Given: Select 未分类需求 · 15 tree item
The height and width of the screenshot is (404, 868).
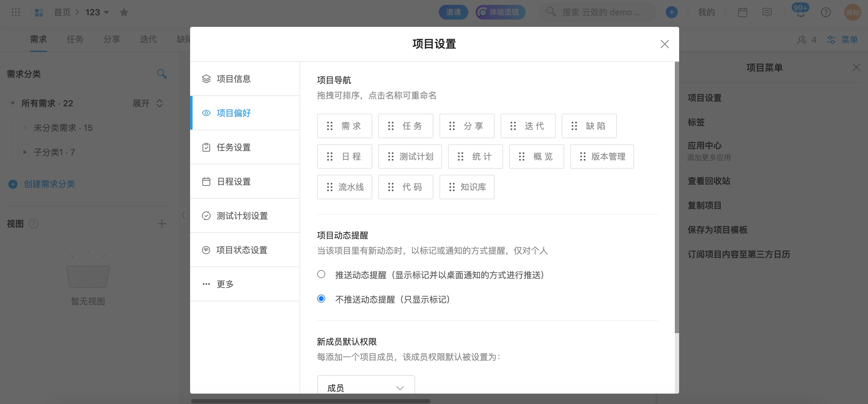Looking at the screenshot, I should coord(63,128).
